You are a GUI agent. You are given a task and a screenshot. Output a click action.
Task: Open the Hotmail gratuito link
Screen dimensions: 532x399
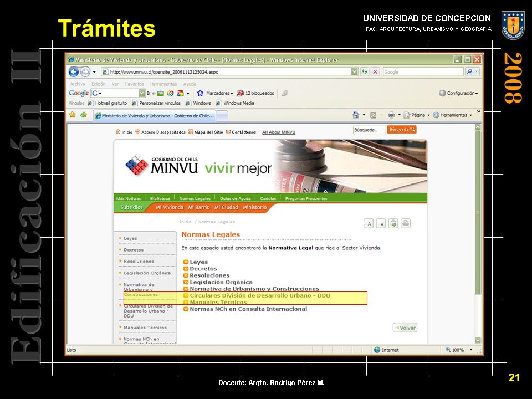(108, 103)
